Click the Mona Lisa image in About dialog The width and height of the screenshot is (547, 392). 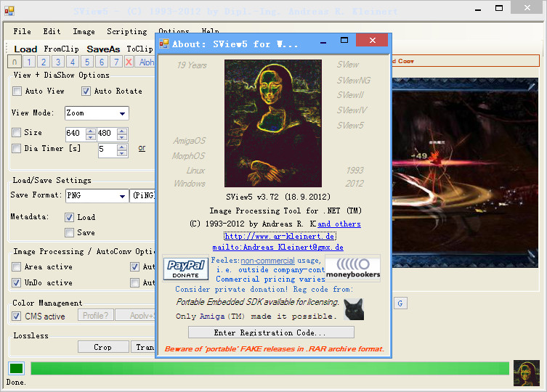(x=273, y=123)
